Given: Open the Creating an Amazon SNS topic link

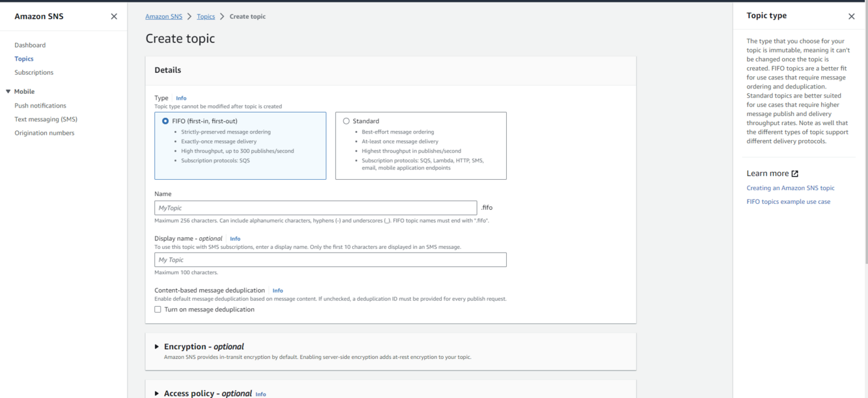Looking at the screenshot, I should (791, 188).
